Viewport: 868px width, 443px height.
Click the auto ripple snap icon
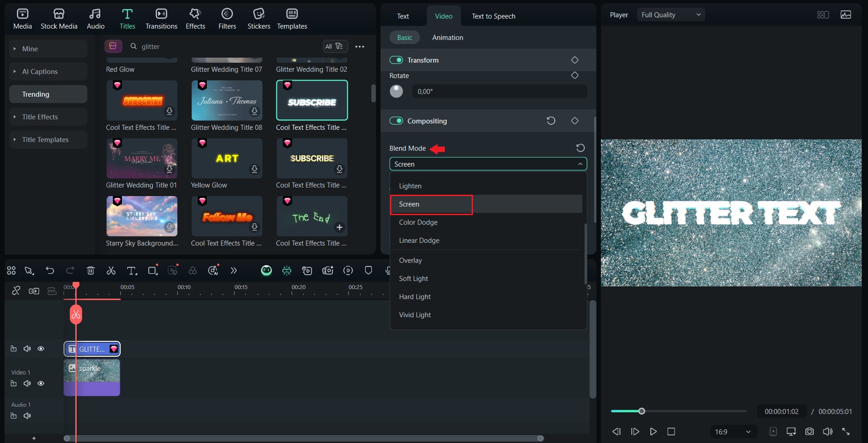tap(287, 271)
